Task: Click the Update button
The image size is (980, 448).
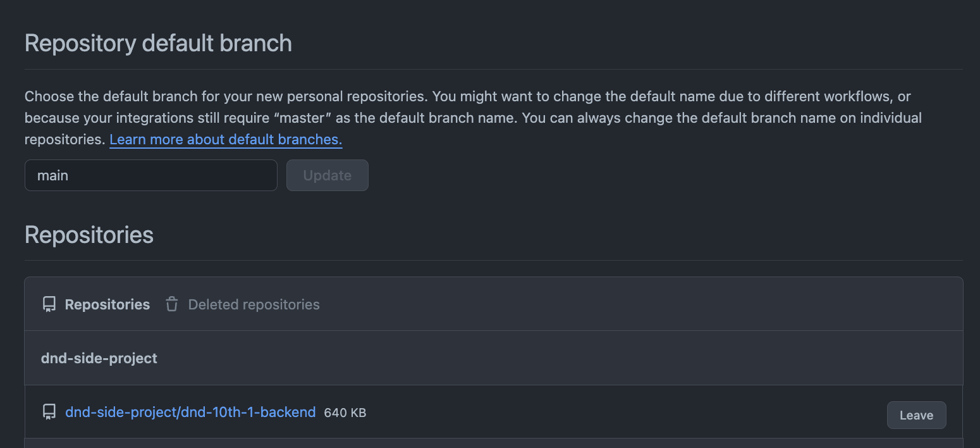Action: coord(328,175)
